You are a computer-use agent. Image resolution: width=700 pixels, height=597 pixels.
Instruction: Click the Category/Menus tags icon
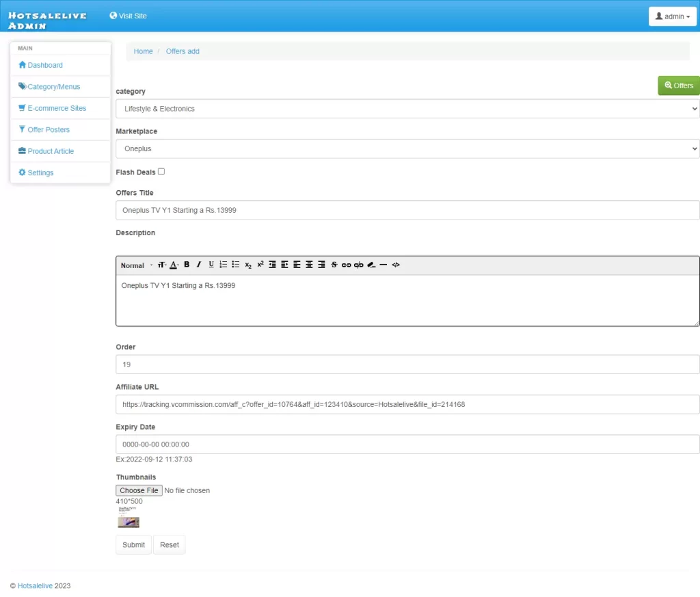point(23,86)
